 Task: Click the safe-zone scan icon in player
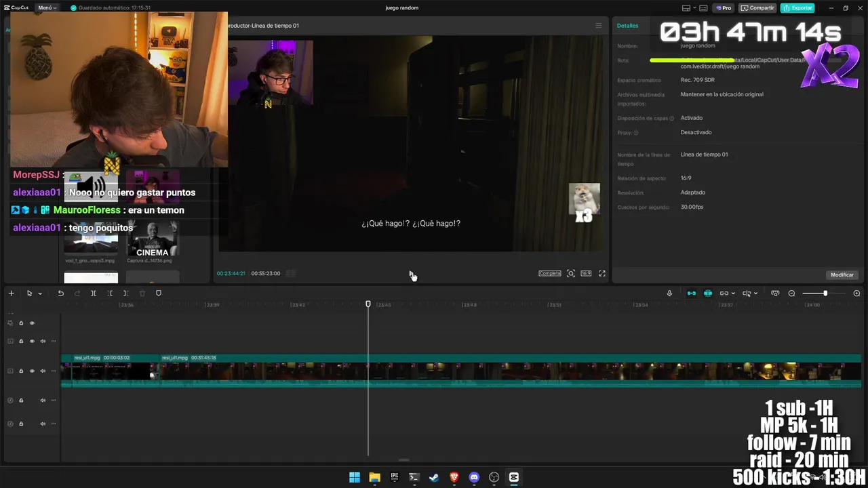pyautogui.click(x=571, y=273)
